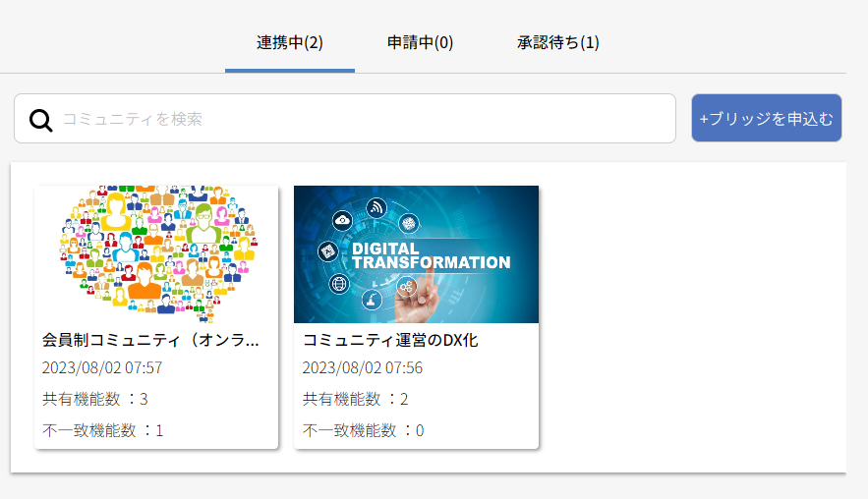Click 共有機能数：2 on the DX card
This screenshot has width=868, height=499.
point(355,399)
